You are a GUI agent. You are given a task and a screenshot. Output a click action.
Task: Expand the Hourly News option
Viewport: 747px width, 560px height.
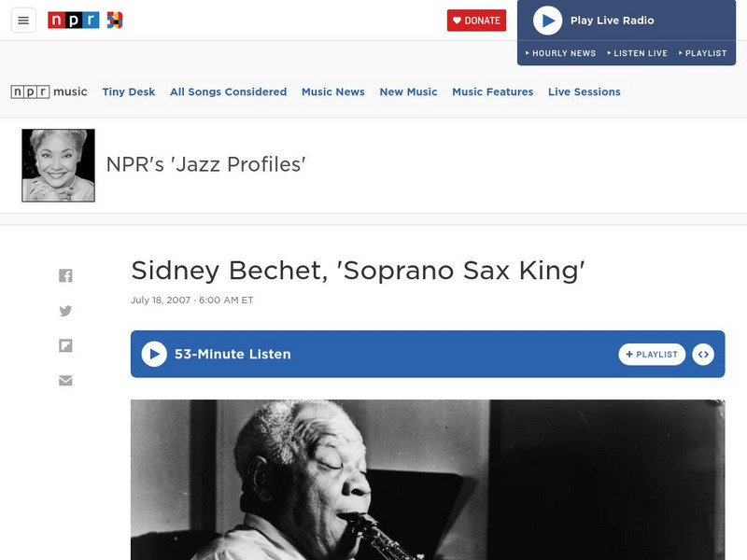(560, 53)
